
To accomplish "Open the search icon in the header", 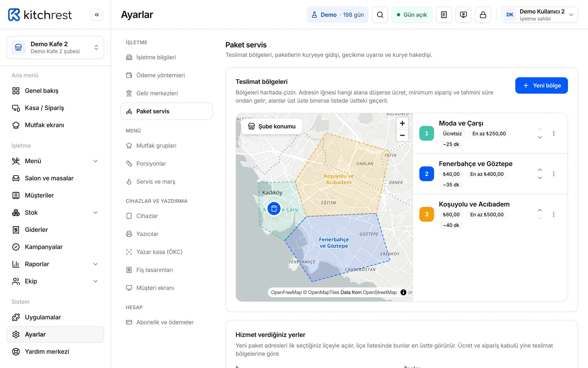I will (380, 15).
